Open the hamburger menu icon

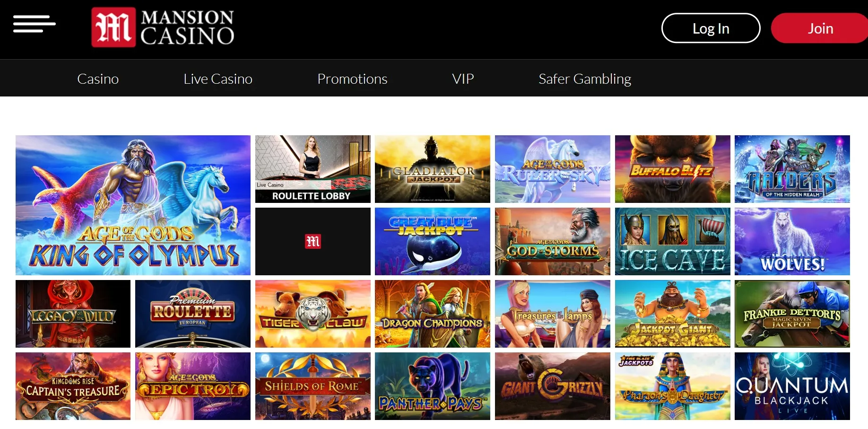[x=34, y=24]
